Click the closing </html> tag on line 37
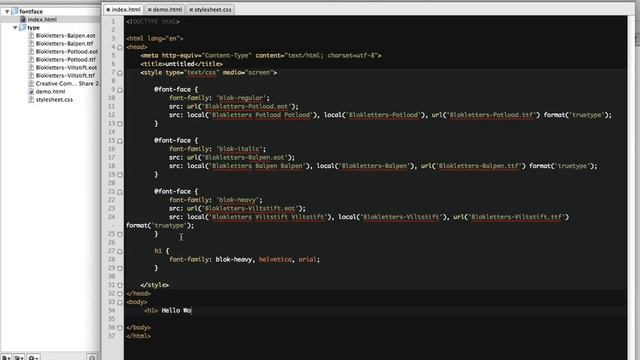 [x=138, y=336]
